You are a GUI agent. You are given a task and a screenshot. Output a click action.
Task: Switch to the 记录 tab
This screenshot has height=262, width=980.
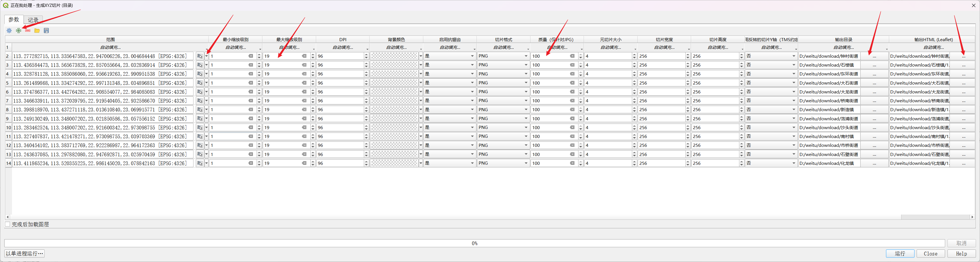pos(33,20)
